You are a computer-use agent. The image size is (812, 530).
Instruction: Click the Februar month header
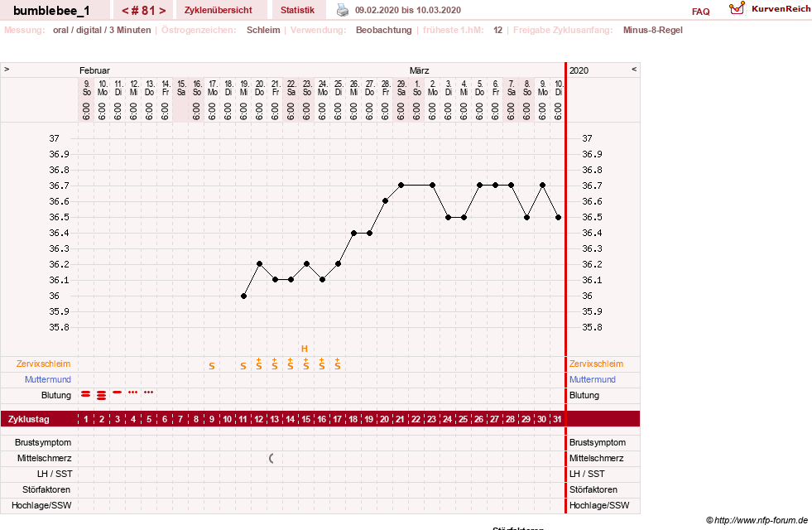(x=94, y=70)
